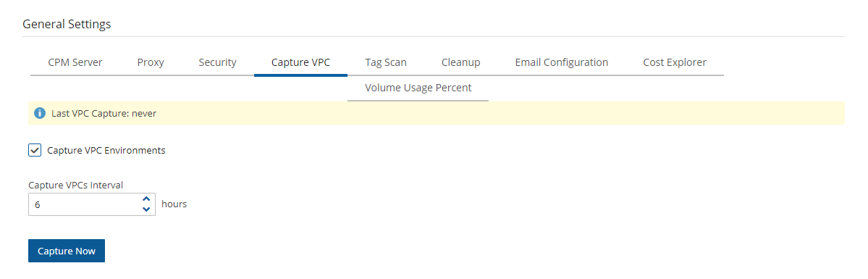The width and height of the screenshot is (868, 279).
Task: Click the General Settings heading
Action: [x=67, y=24]
